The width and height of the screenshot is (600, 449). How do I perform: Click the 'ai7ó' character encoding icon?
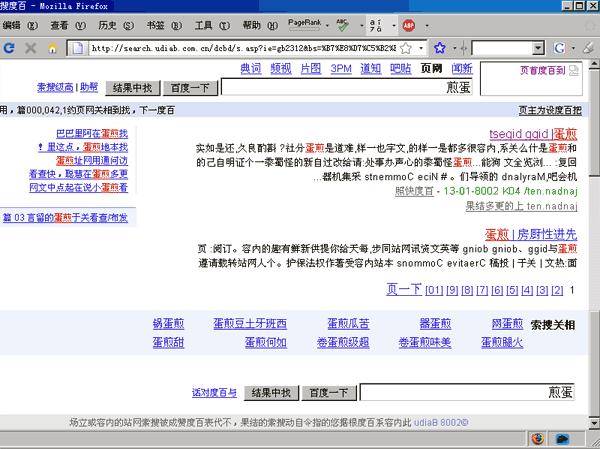[376, 25]
